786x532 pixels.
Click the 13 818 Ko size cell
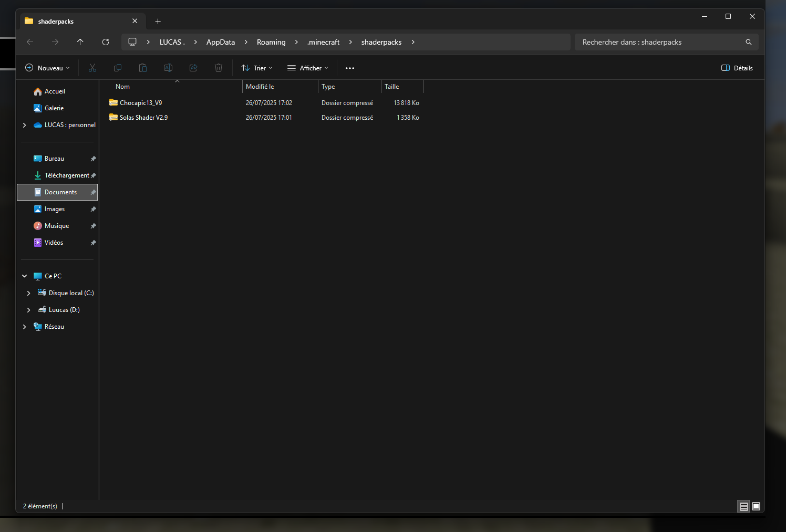pyautogui.click(x=406, y=103)
